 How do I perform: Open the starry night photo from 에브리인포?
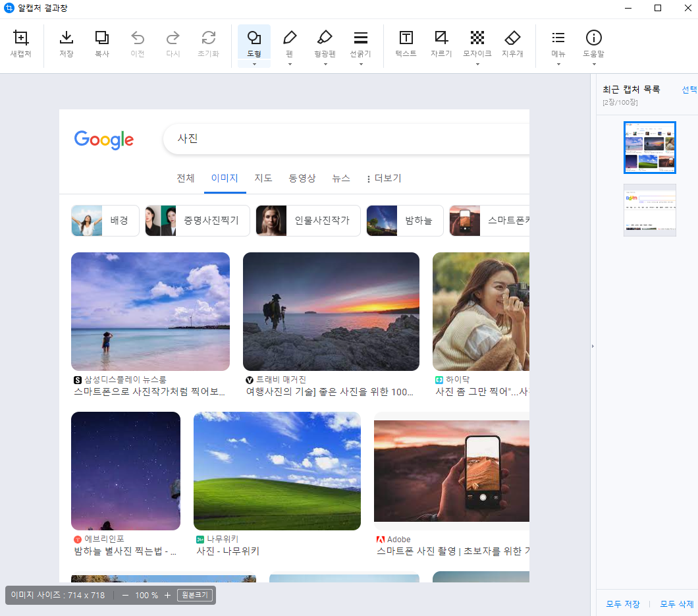click(x=126, y=471)
